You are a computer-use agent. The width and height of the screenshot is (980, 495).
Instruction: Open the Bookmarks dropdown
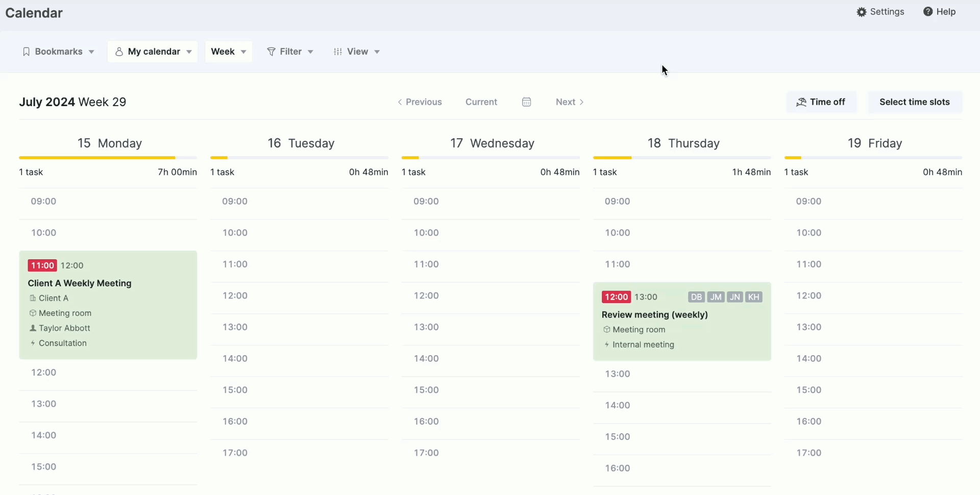point(58,52)
